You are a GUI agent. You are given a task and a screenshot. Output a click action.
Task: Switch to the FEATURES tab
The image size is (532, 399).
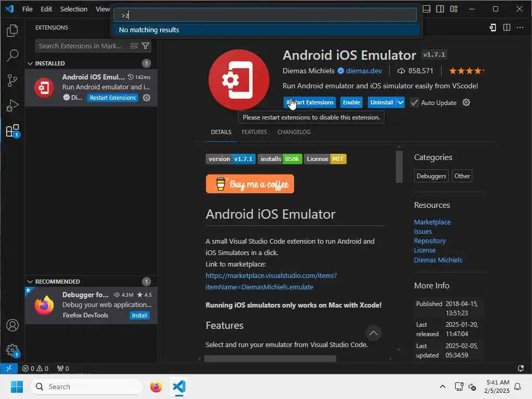(254, 132)
